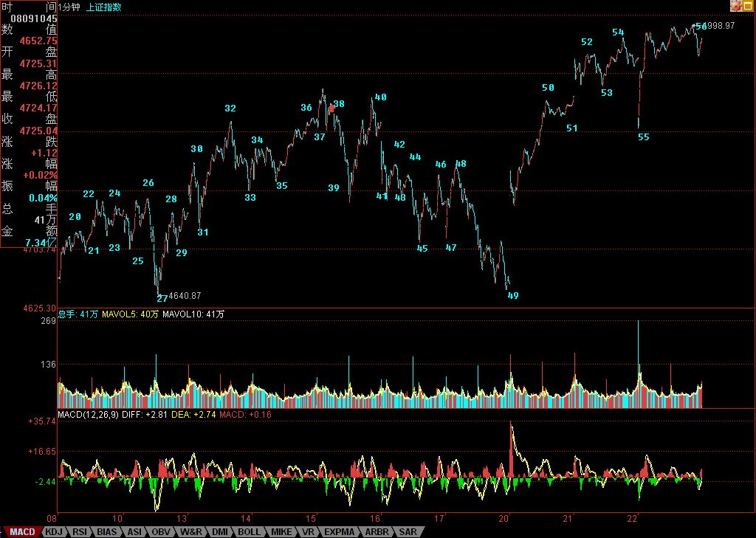756x538 pixels.
Task: Select the RSI indicator tab
Action: coord(80,531)
